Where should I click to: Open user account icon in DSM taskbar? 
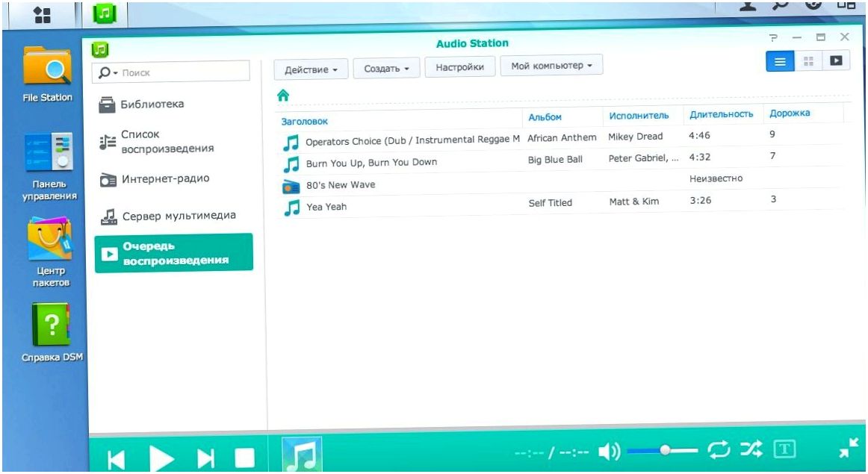[748, 5]
